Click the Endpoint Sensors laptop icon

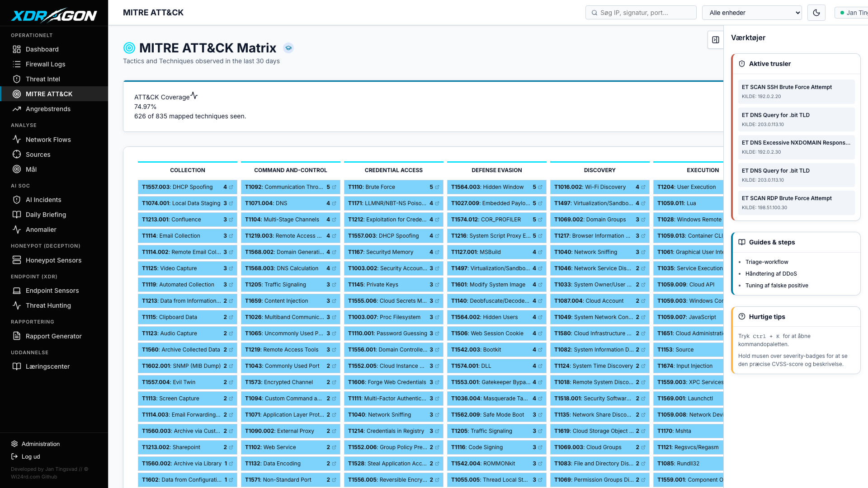tap(17, 291)
